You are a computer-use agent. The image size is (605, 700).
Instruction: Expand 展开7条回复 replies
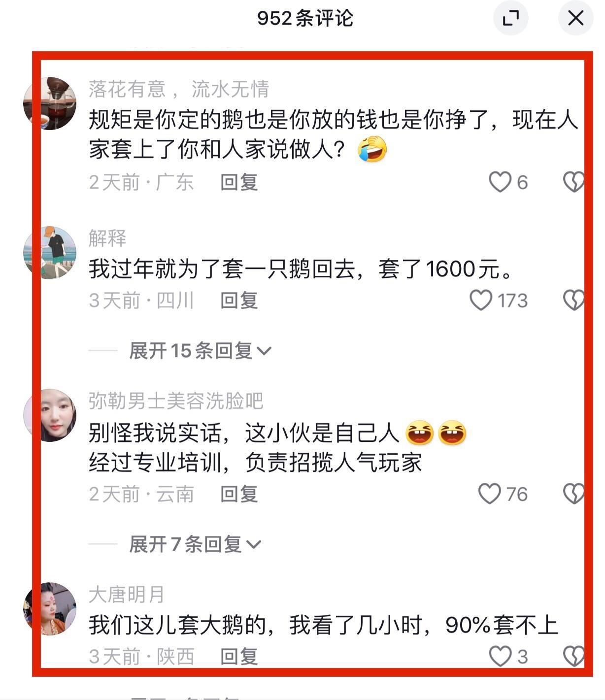tap(195, 544)
